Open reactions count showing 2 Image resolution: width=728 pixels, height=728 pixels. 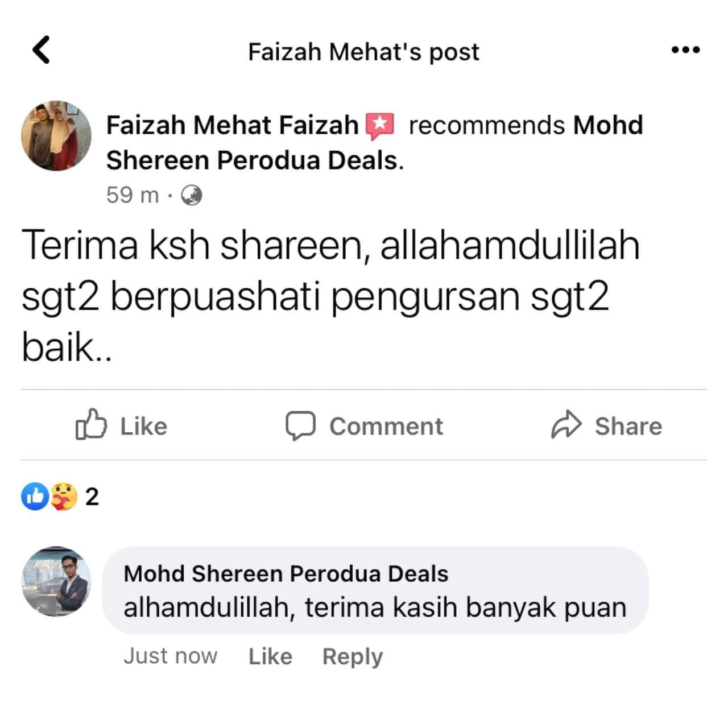(92, 497)
